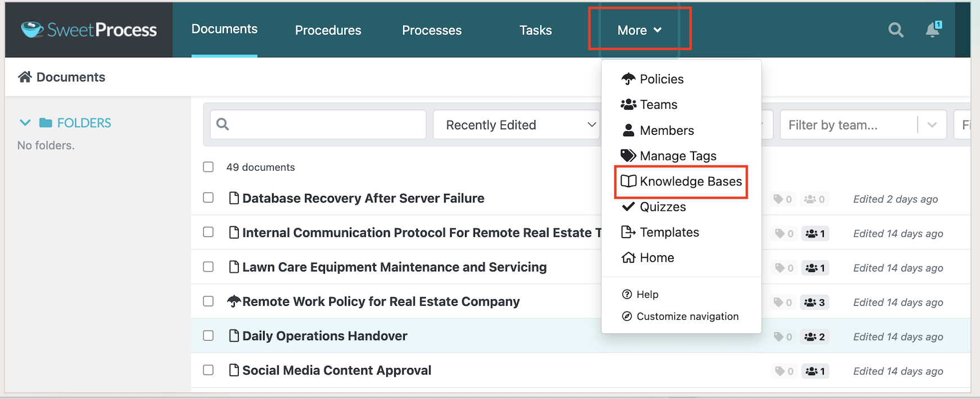
Task: Click the umbrella policy icon of Remote Work Policy
Action: (234, 301)
